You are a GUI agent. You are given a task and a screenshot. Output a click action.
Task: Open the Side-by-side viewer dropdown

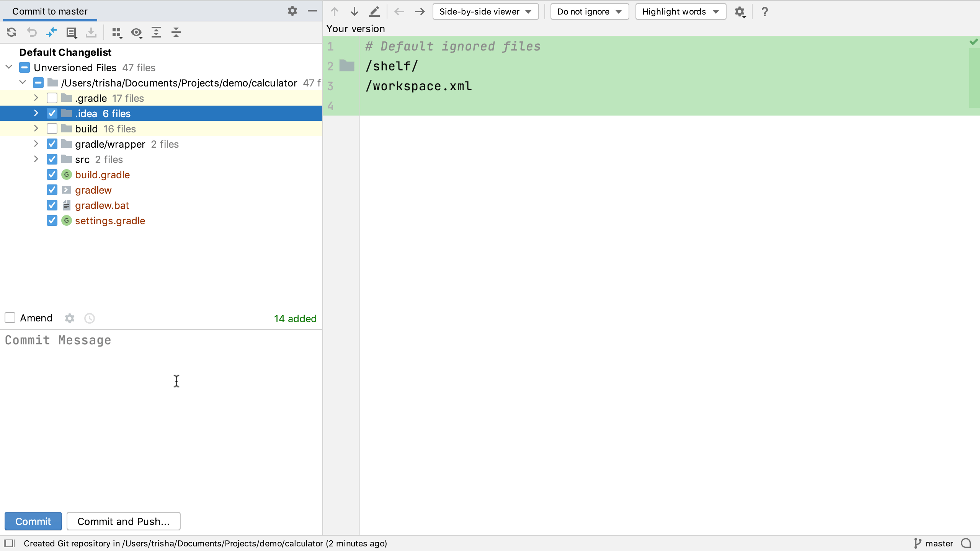[485, 11]
